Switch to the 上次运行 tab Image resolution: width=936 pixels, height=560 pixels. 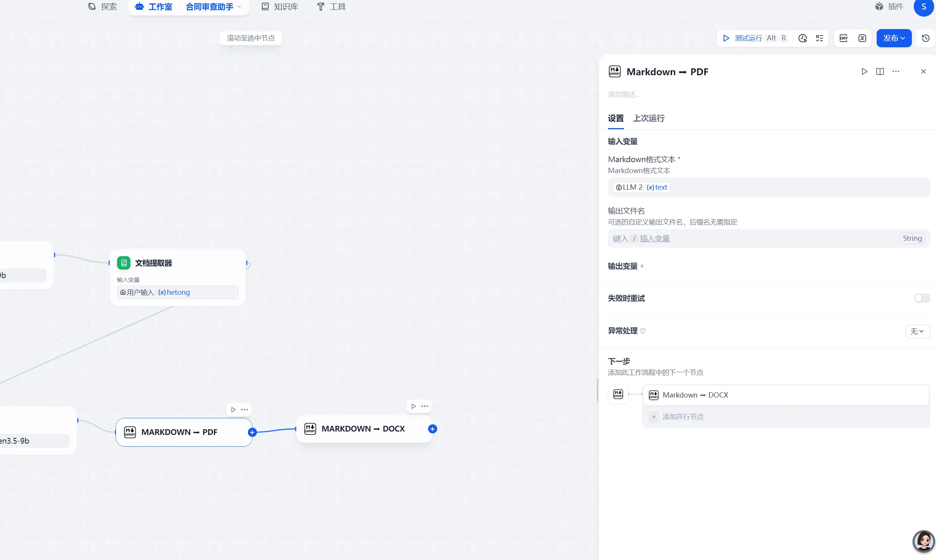click(648, 118)
